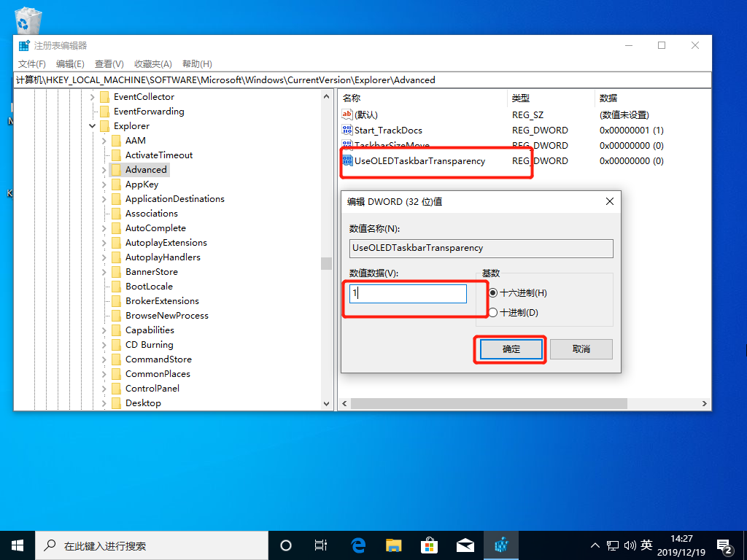Viewport: 747px width, 560px height.
Task: Click the Cortana circle icon
Action: 286,545
